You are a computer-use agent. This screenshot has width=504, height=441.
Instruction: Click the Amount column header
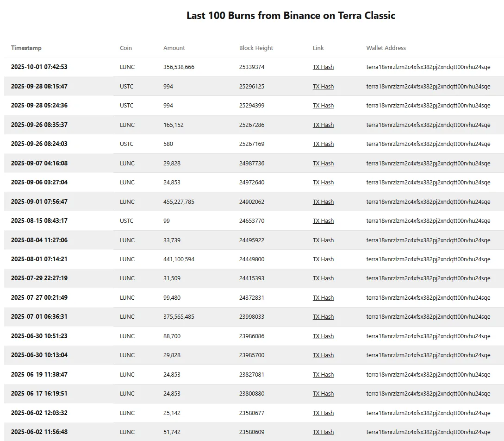[x=174, y=48]
